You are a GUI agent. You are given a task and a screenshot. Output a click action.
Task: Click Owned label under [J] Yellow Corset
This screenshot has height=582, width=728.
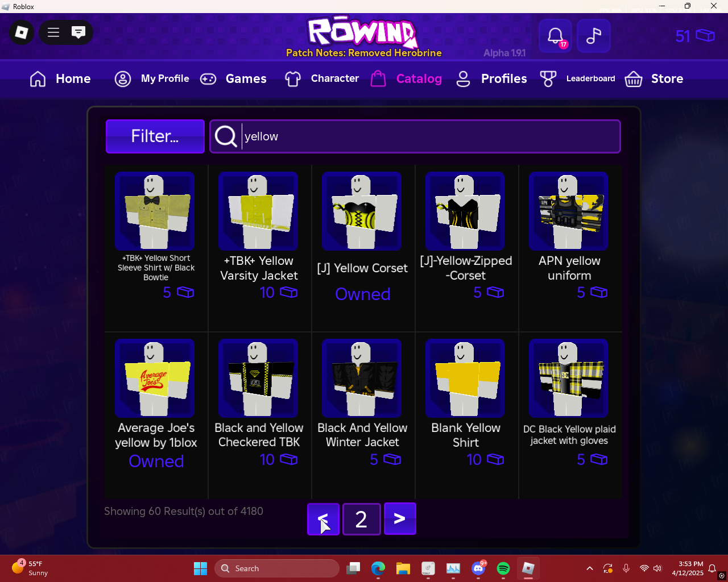[363, 294]
